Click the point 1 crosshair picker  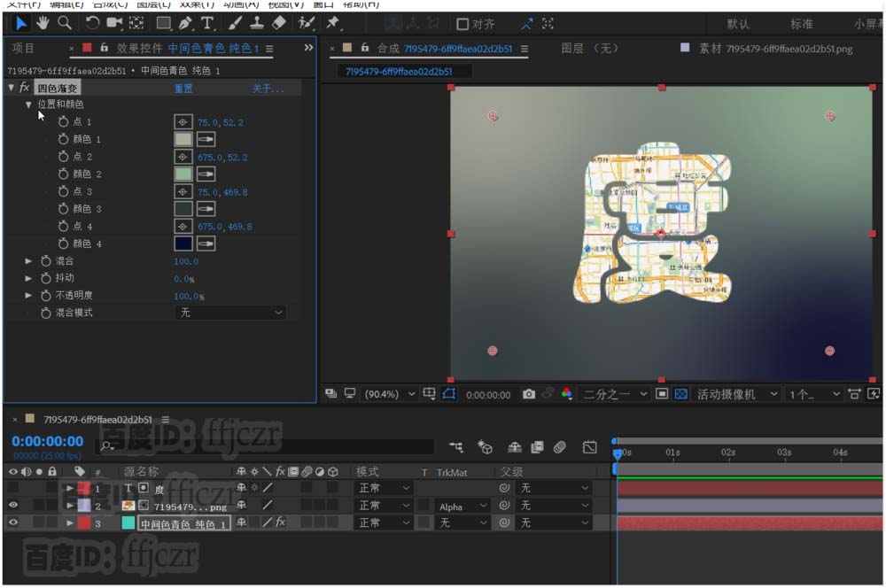[183, 122]
